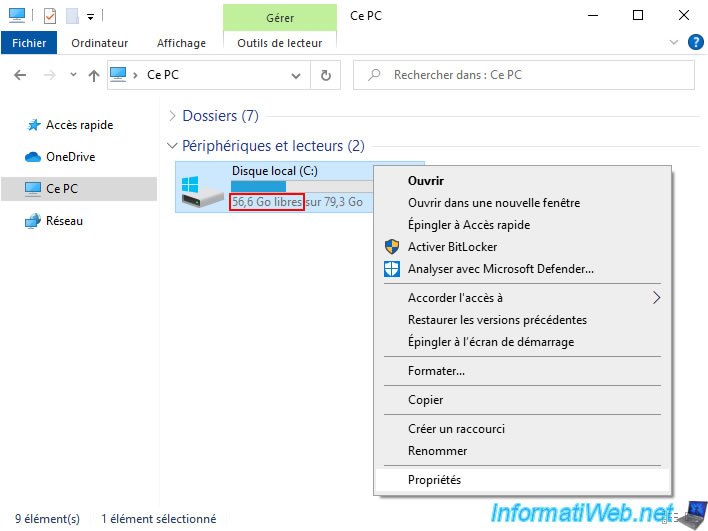Viewport: 708px width, 531px height.
Task: Click the Périphériques et lecteurs (2) header text
Action: click(273, 146)
